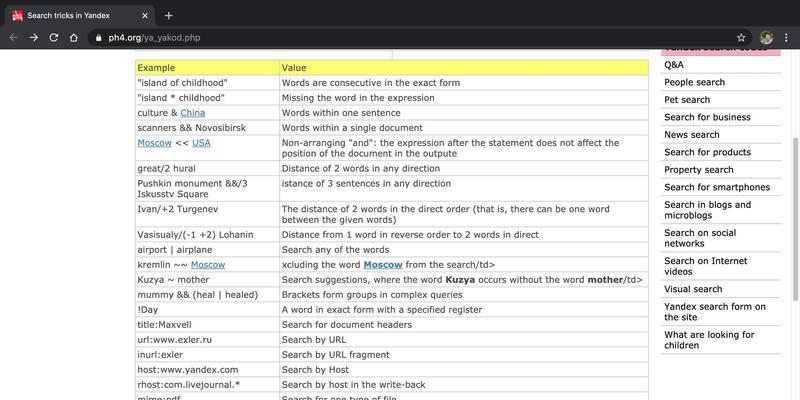
Task: Open Yandex search form on the site
Action: (x=715, y=312)
